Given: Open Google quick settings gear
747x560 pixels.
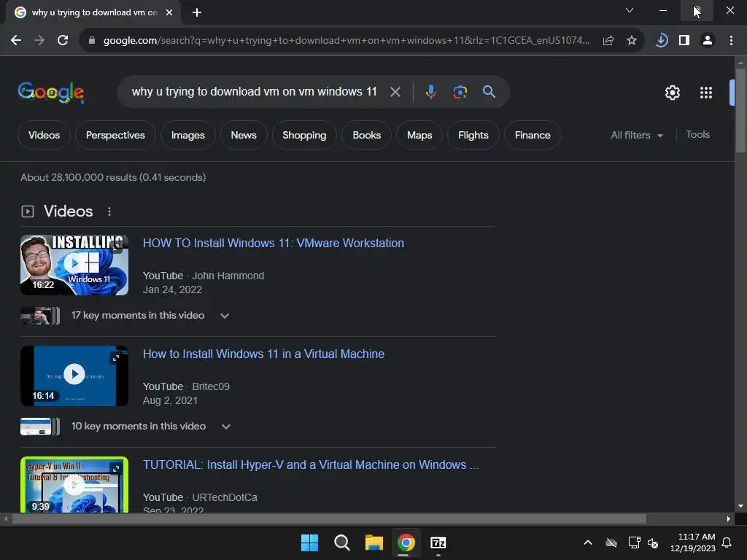Looking at the screenshot, I should pyautogui.click(x=672, y=93).
